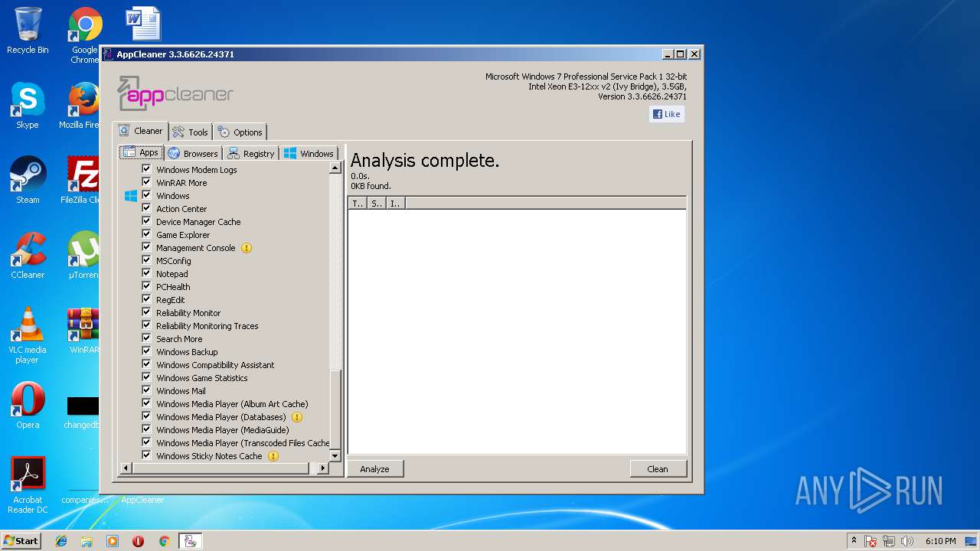This screenshot has width=980, height=551.
Task: Open Opera desktop shortcut
Action: (x=28, y=406)
